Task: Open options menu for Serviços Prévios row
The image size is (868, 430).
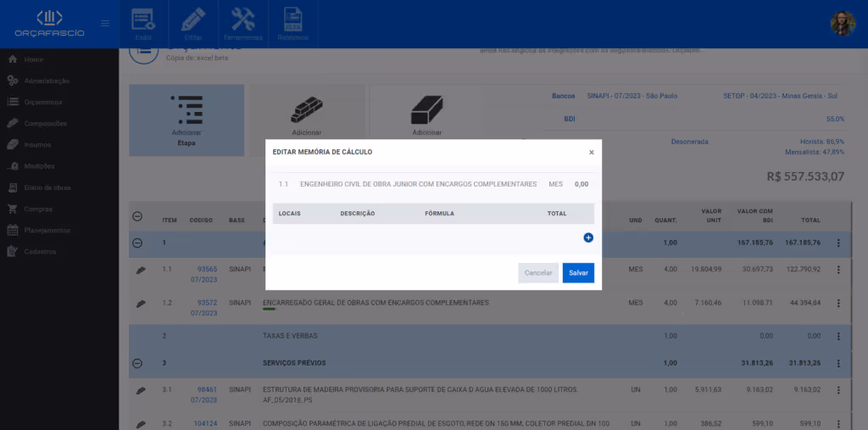Action: [x=838, y=364]
